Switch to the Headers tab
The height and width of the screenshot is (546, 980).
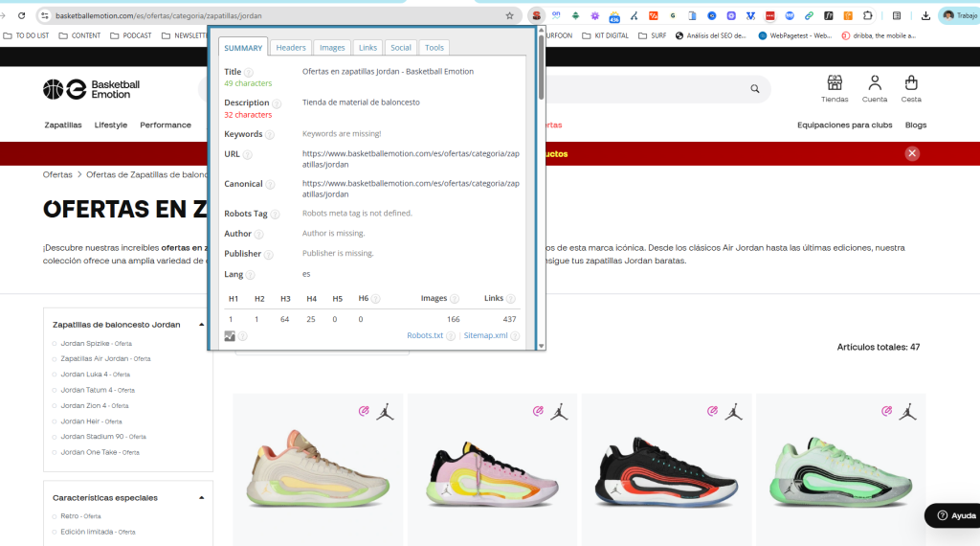(x=291, y=48)
